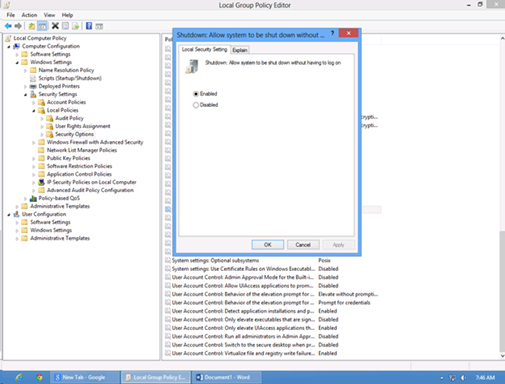Select Advanced Audit Policy Configuration node
Image resolution: width=505 pixels, height=384 pixels.
pos(90,190)
